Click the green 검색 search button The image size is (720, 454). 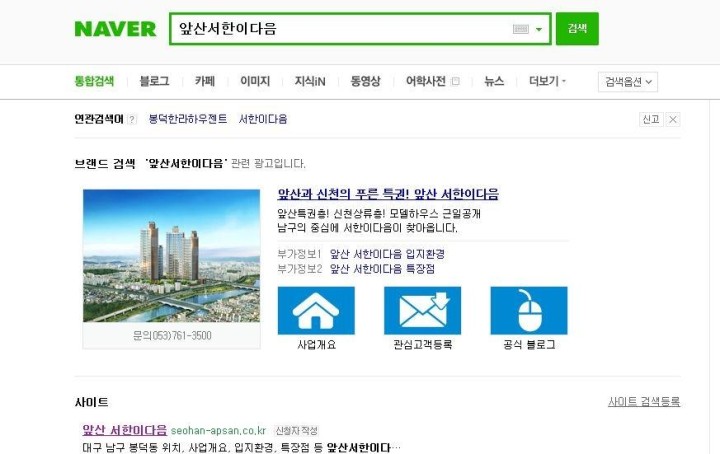(577, 29)
